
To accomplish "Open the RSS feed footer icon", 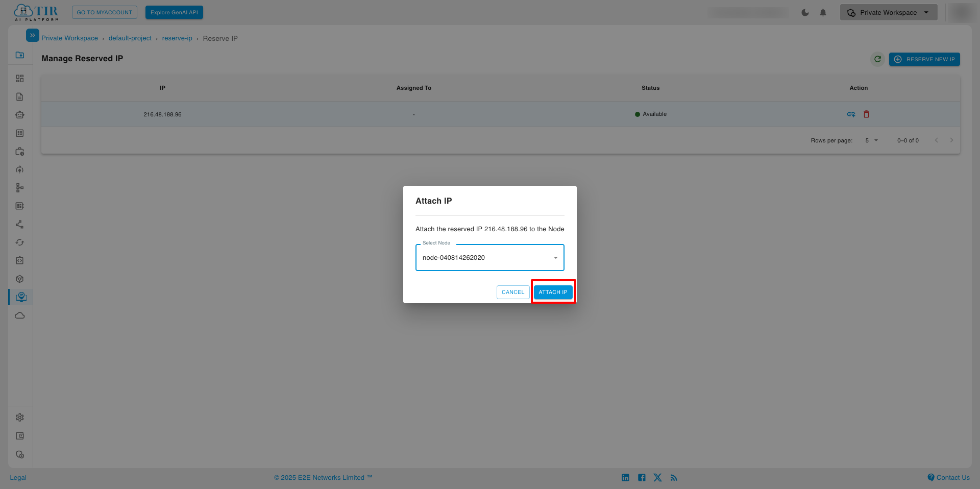I will point(674,478).
